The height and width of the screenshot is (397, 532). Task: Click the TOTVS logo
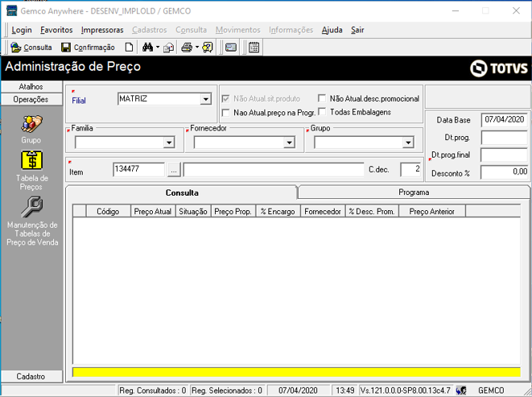(x=498, y=68)
